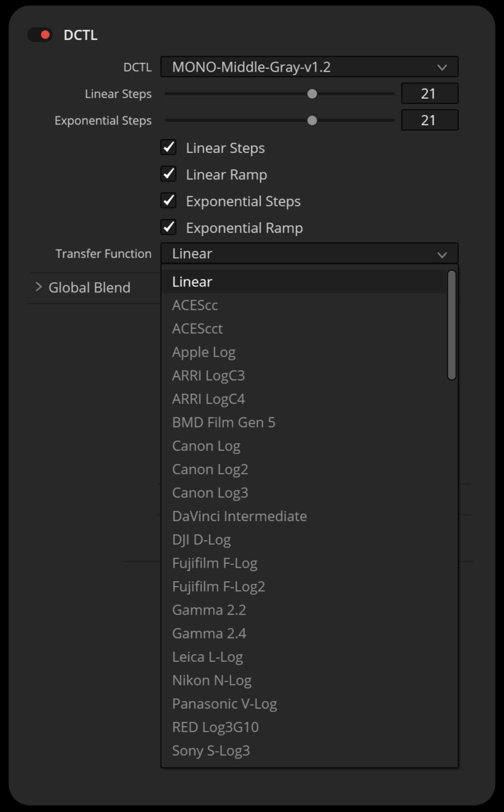Pick Sony S-Log3 from the list
Image resolution: width=504 pixels, height=812 pixels.
[210, 750]
